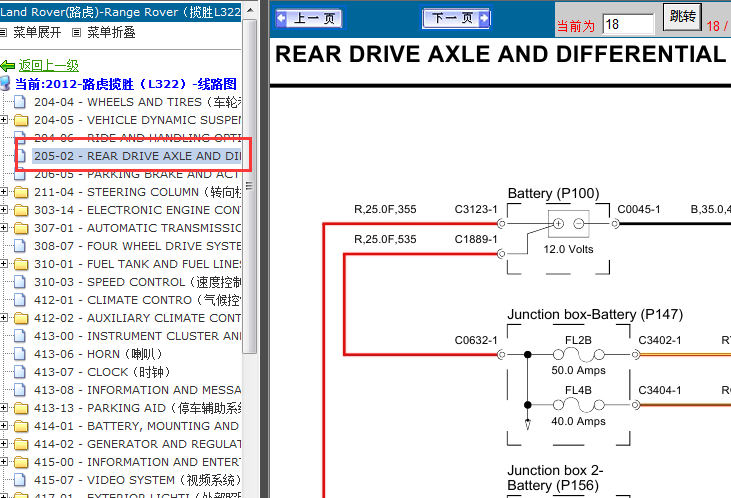Click page icon beside 412-01 CLIMATE CONTRO

[x=20, y=300]
